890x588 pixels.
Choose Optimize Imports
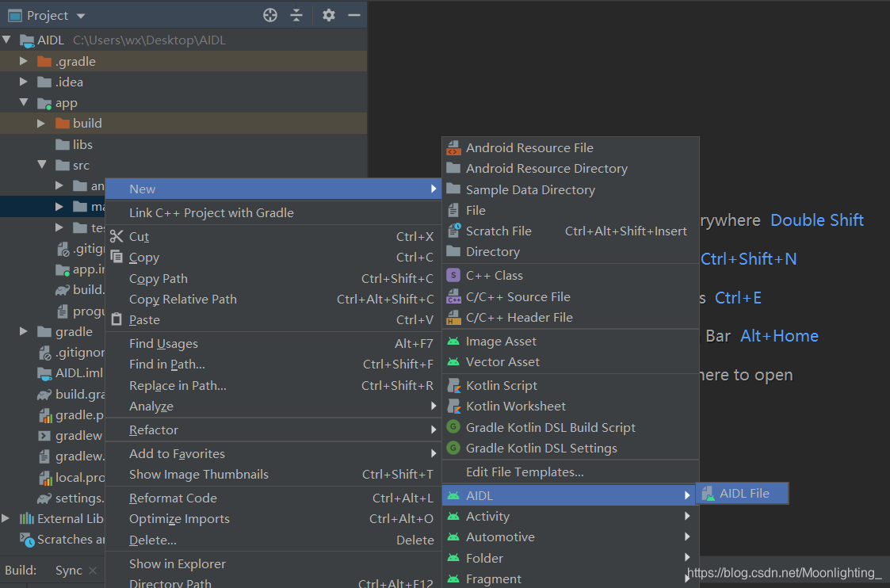coord(273,519)
